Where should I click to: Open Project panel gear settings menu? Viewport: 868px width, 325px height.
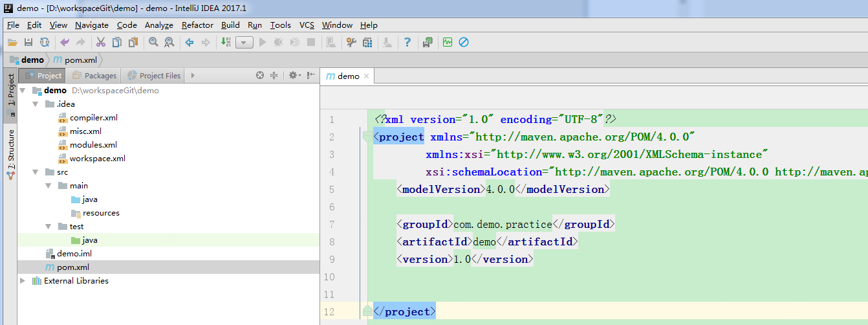tap(294, 76)
